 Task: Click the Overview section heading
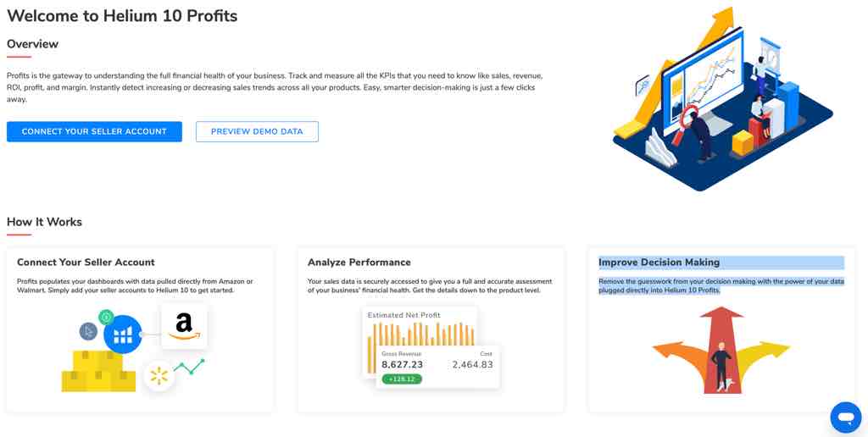coord(33,44)
